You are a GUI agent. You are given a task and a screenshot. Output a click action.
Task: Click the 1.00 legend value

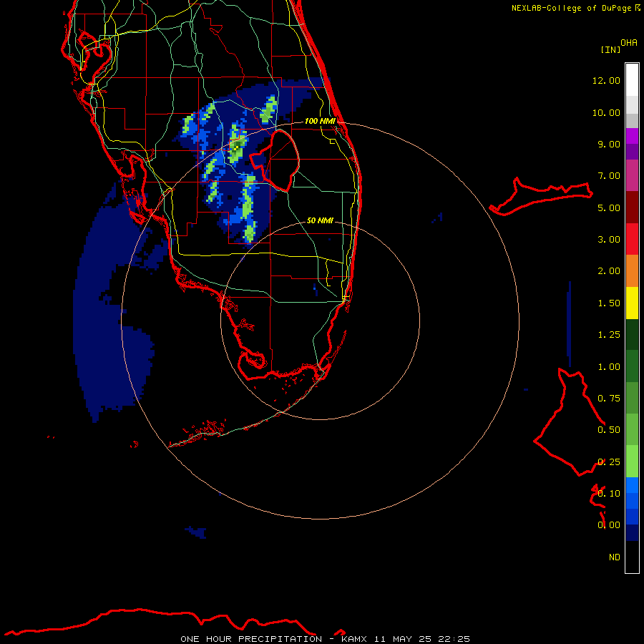[x=609, y=367]
